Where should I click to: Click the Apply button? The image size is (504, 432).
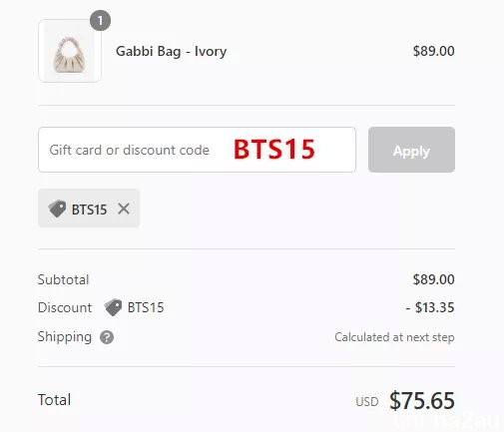click(411, 150)
